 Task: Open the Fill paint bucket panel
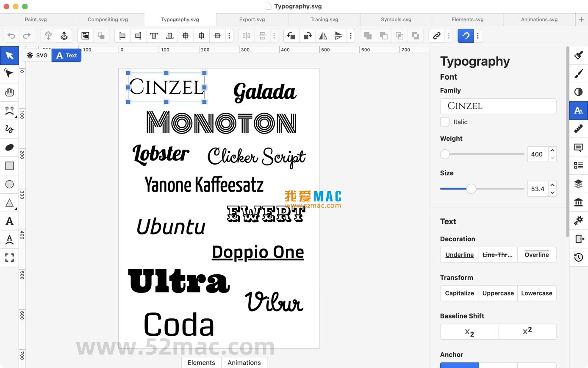point(578,56)
